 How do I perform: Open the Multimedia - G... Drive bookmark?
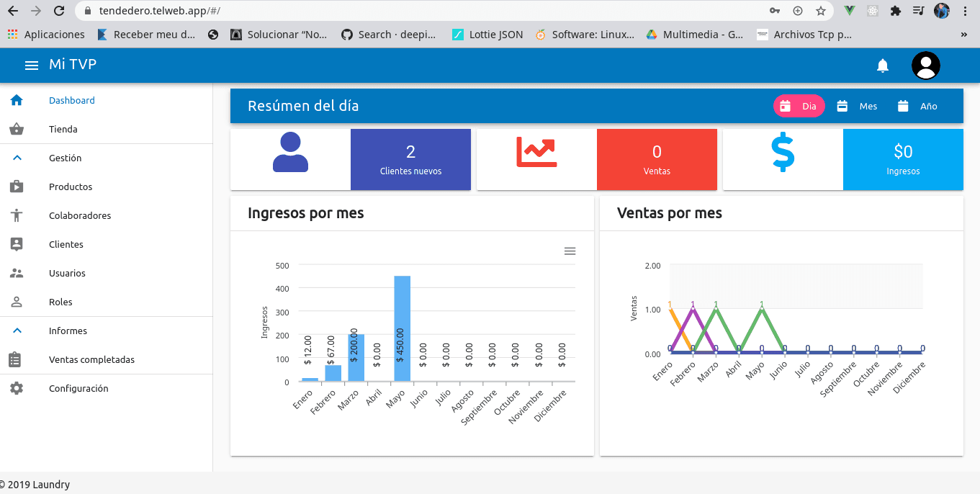click(694, 34)
